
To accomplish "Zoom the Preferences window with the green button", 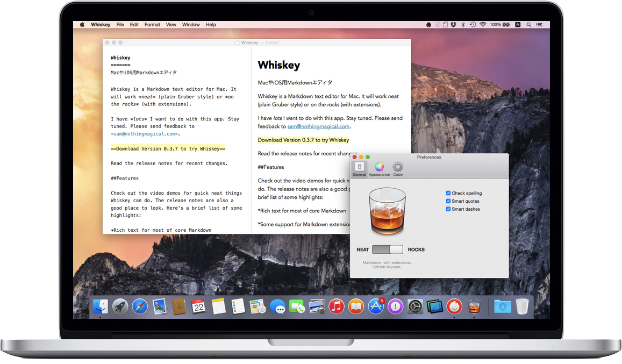I will (x=368, y=157).
